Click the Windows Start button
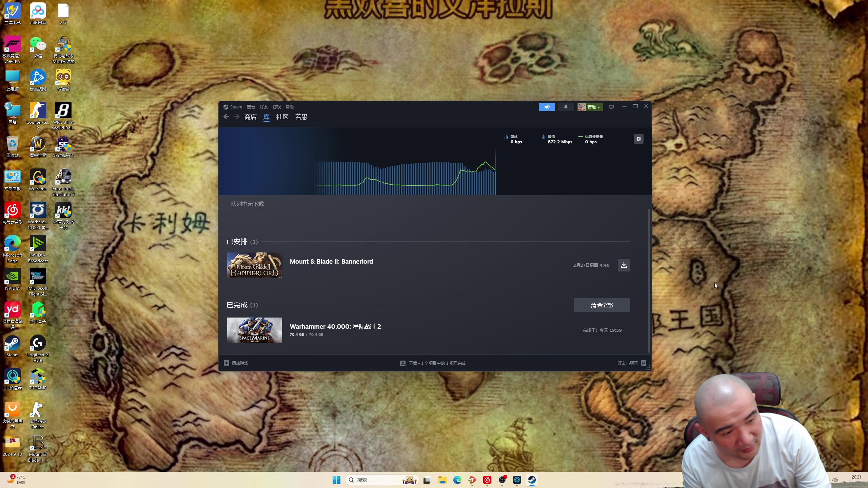 [x=336, y=480]
